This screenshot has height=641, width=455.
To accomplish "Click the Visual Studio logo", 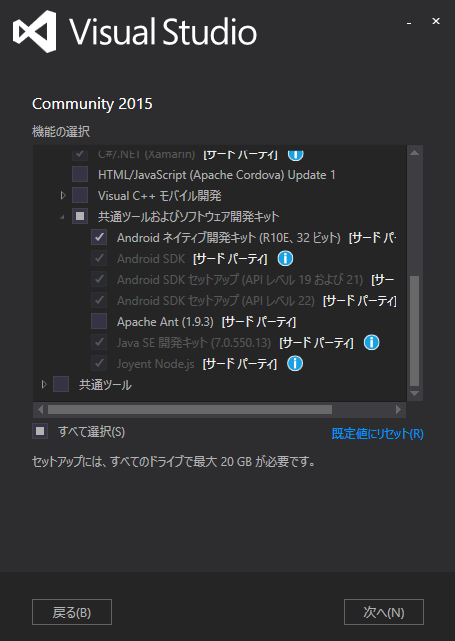I will point(34,31).
